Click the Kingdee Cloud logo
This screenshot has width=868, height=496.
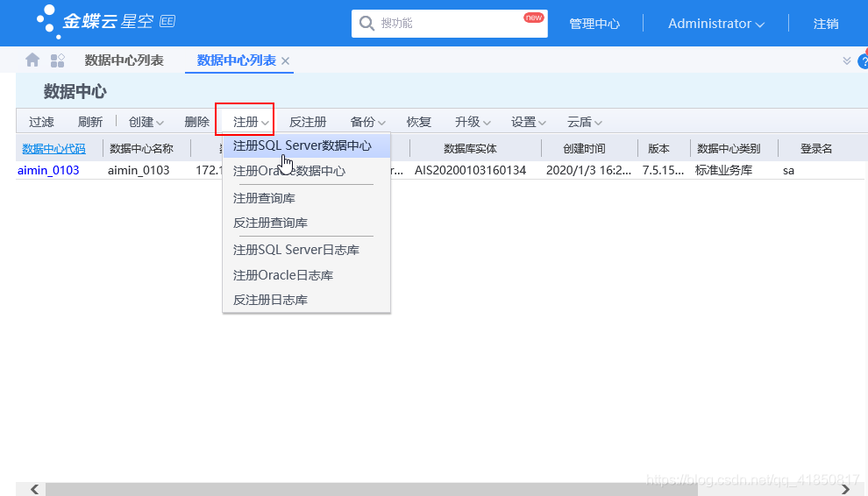coord(106,22)
